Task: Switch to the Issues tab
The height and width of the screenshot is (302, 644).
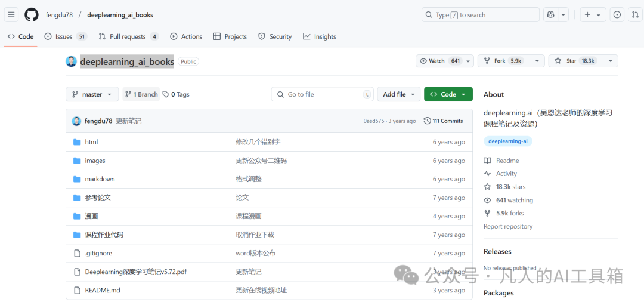Action: [x=66, y=36]
